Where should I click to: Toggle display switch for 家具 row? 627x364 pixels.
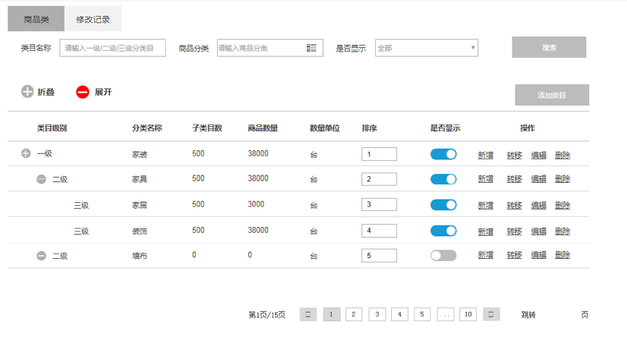click(x=443, y=179)
